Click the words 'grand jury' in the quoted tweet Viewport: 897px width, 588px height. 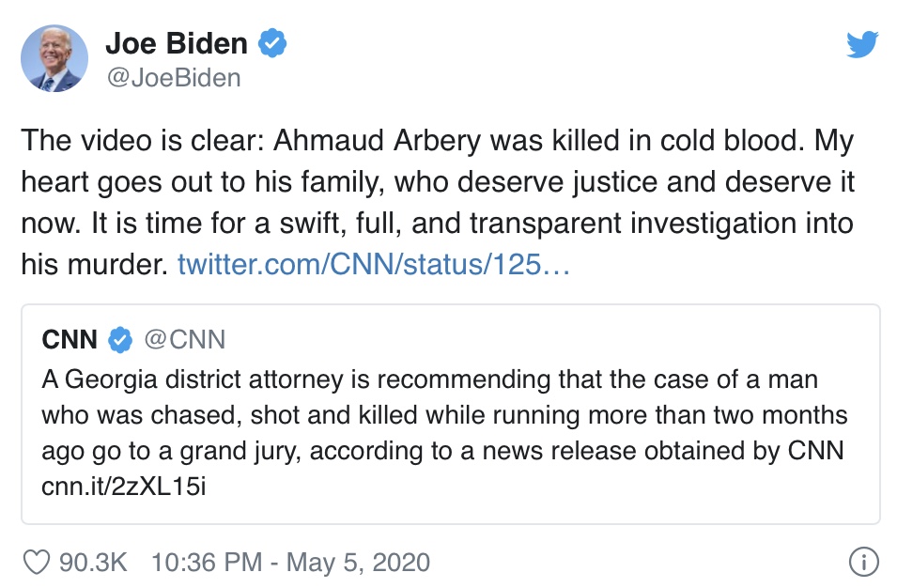240,451
